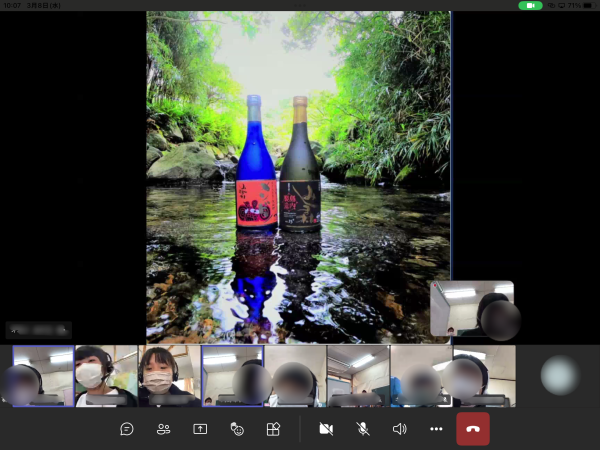Tap the shared bottles image

(298, 177)
